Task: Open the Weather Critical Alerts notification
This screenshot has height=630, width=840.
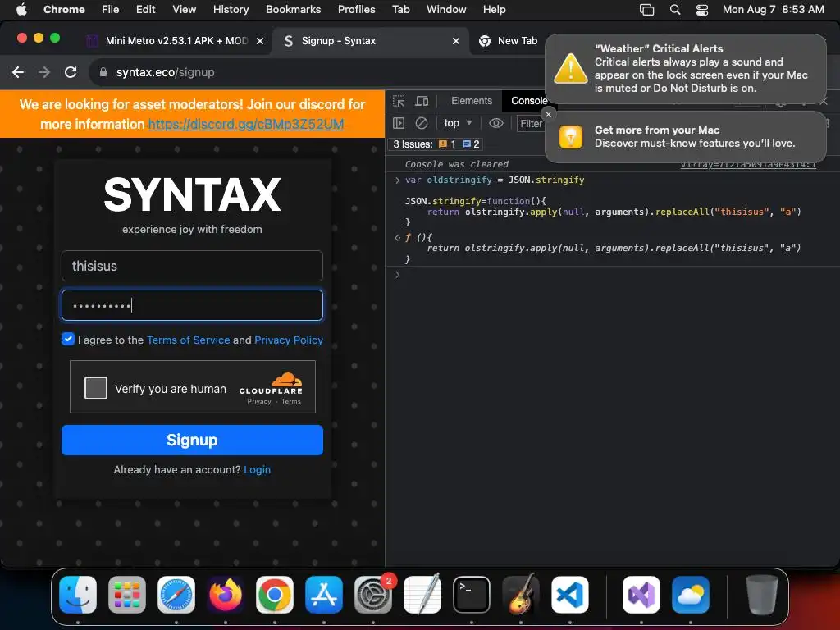Action: (x=686, y=69)
